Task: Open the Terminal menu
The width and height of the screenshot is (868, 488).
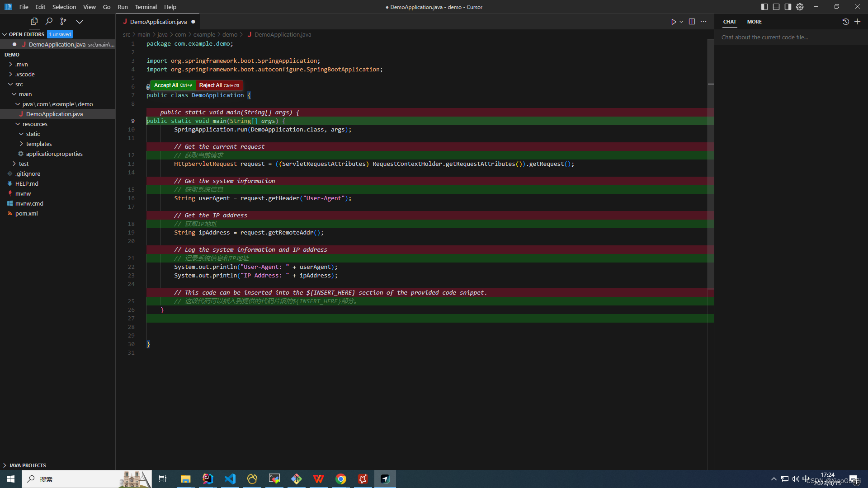Action: point(146,7)
